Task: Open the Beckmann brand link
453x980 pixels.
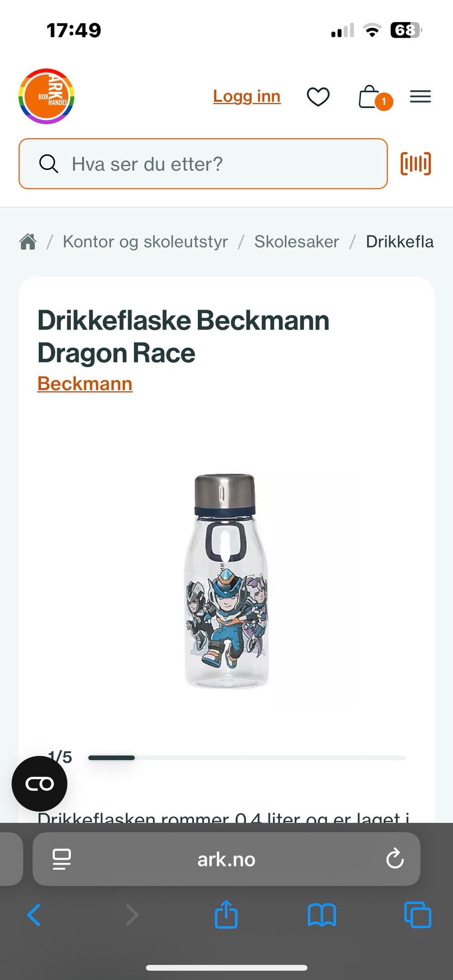Action: (85, 383)
